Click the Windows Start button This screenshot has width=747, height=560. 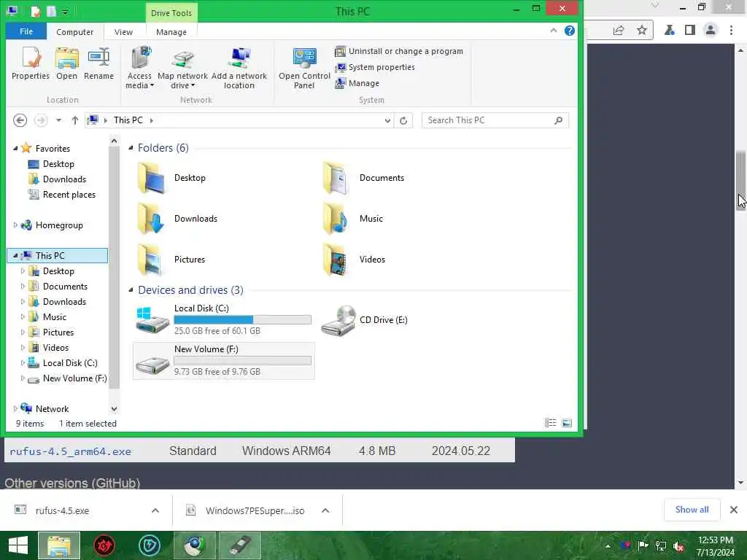(18, 545)
